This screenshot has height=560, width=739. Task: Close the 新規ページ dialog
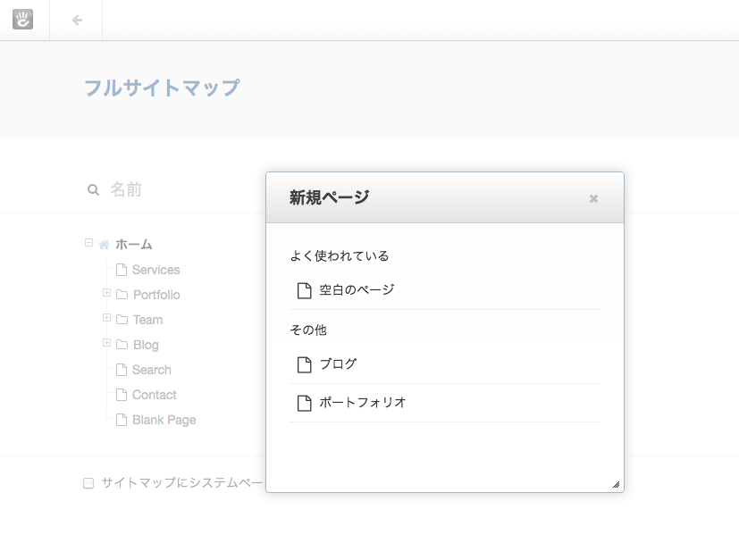pyautogui.click(x=593, y=199)
